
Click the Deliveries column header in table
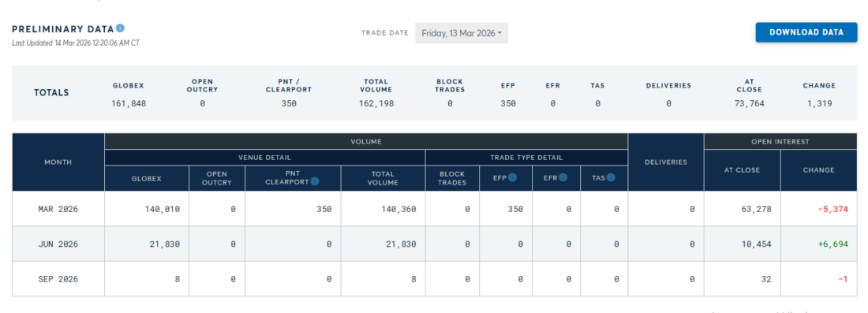point(666,162)
